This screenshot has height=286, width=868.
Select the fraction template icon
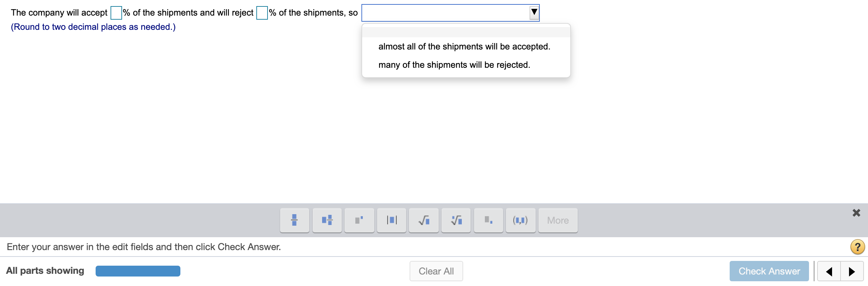[x=294, y=220]
